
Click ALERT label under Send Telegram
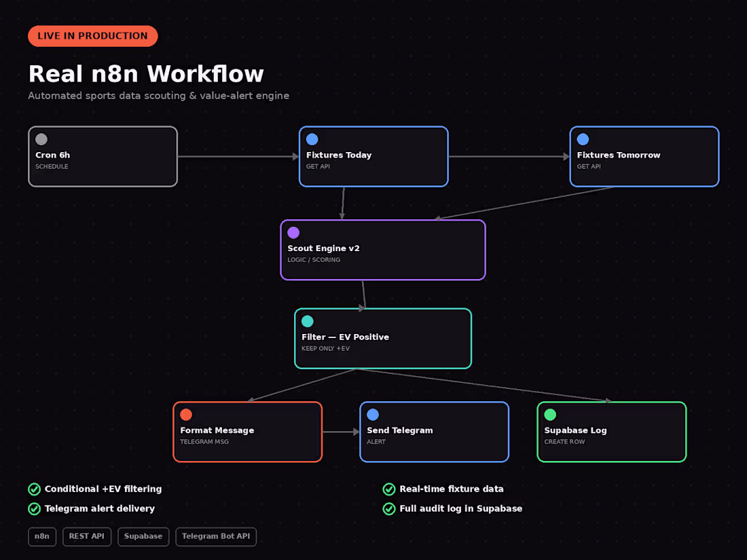click(x=376, y=441)
